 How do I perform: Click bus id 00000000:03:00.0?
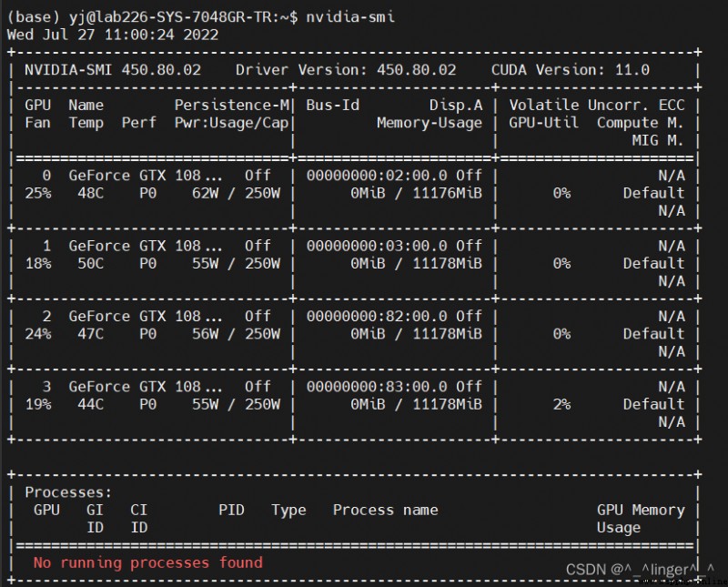377,246
